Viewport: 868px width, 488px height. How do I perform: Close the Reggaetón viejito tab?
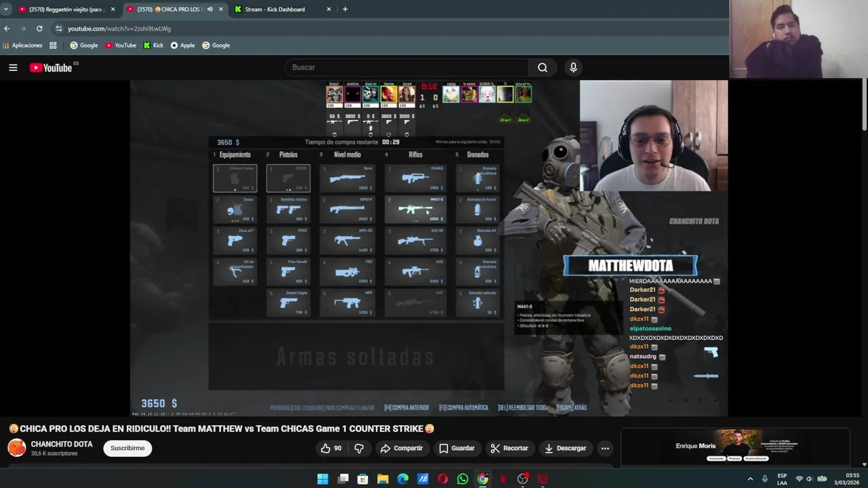[x=113, y=9]
